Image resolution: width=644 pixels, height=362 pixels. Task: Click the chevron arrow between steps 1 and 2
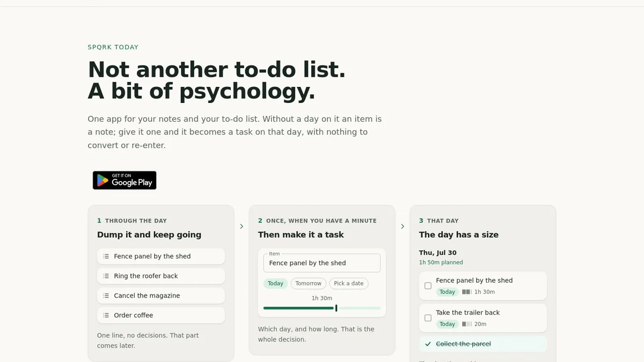241,226
